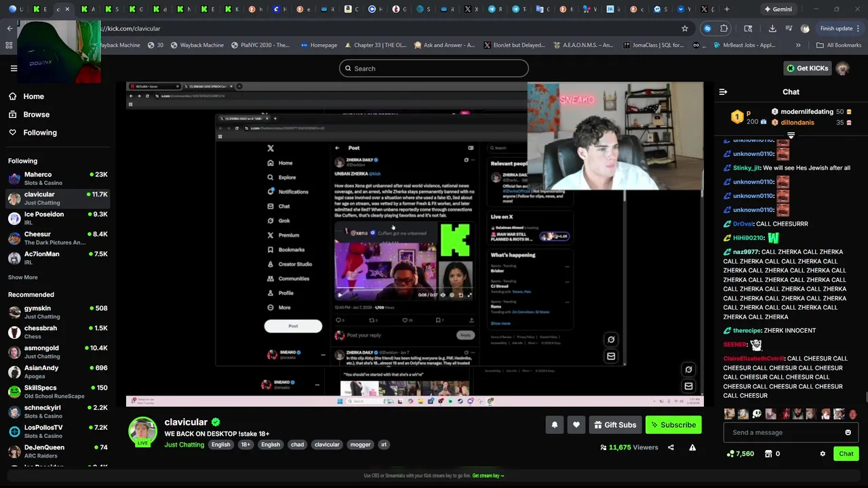Open Following in the sidebar
This screenshot has height=488, width=868.
tap(33, 133)
